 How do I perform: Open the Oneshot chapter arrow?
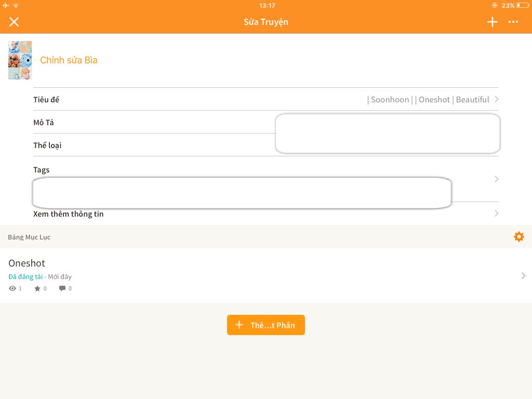point(523,276)
